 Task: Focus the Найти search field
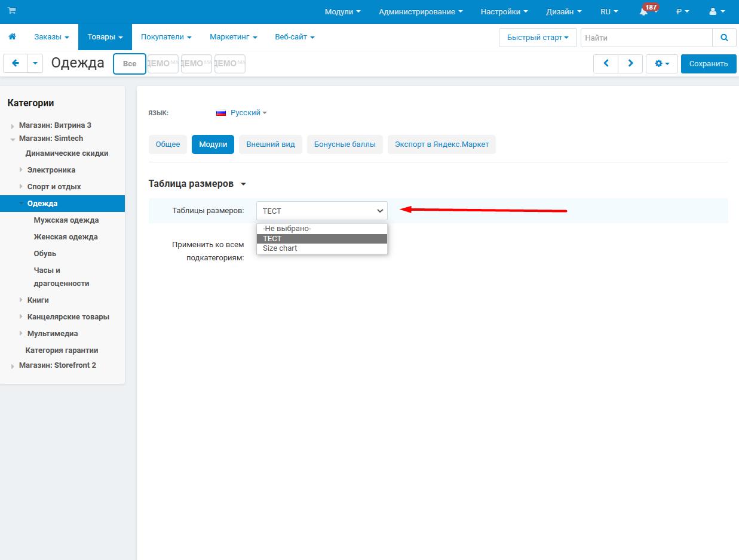tap(646, 38)
